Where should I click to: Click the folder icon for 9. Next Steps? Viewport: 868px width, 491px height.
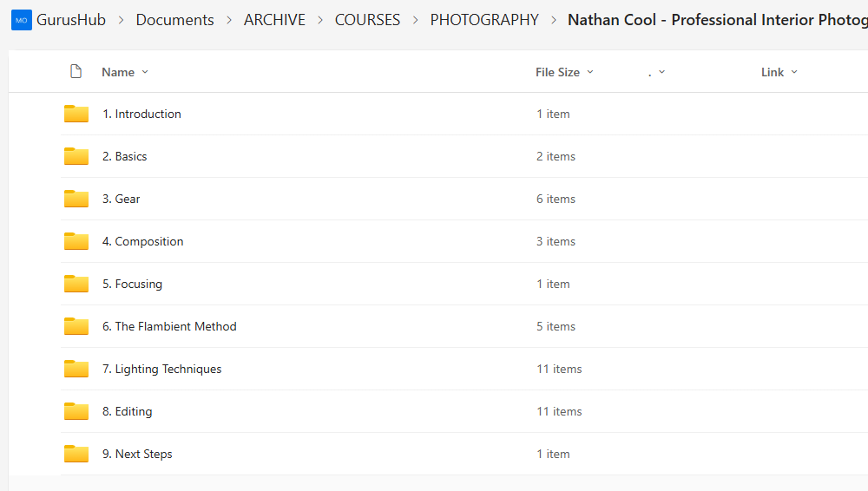pos(76,454)
